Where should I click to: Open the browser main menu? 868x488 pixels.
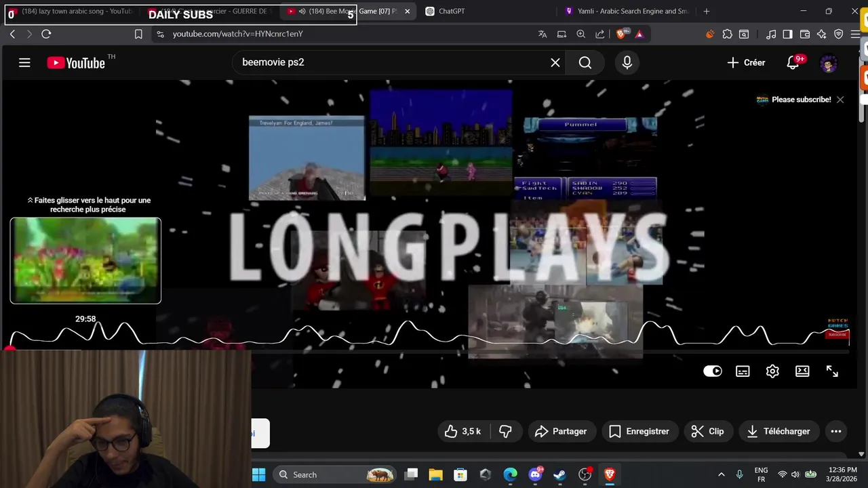click(856, 34)
